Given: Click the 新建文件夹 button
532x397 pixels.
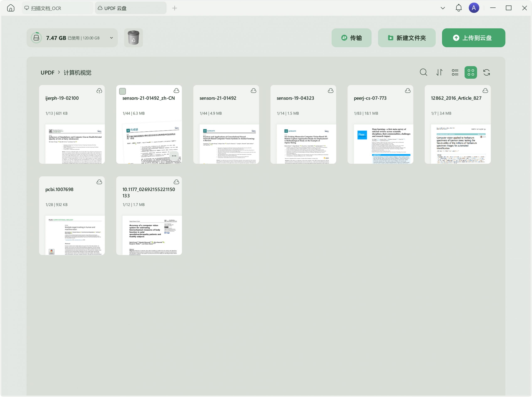Looking at the screenshot, I should [406, 38].
